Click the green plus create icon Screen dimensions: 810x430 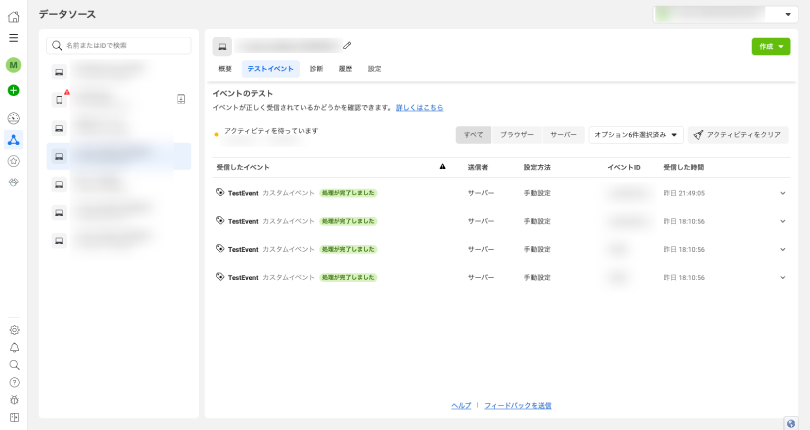(14, 90)
